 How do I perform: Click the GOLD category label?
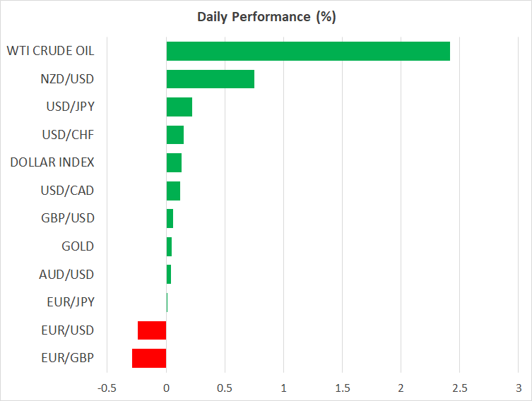coord(78,246)
